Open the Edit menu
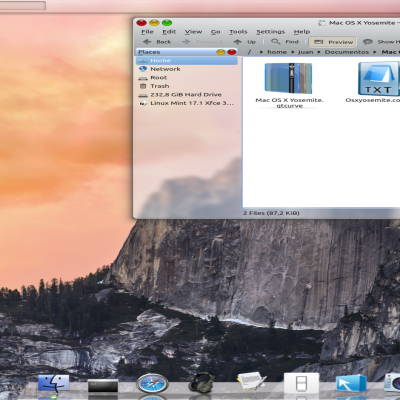This screenshot has width=400, height=400. (169, 32)
